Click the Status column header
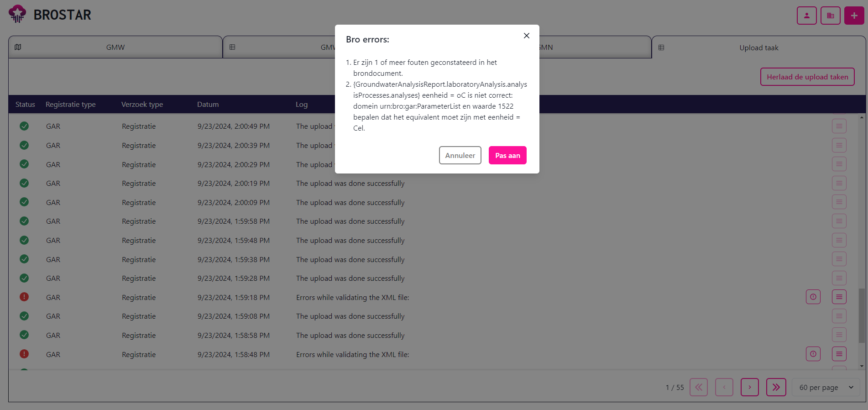The height and width of the screenshot is (410, 868). tap(25, 105)
